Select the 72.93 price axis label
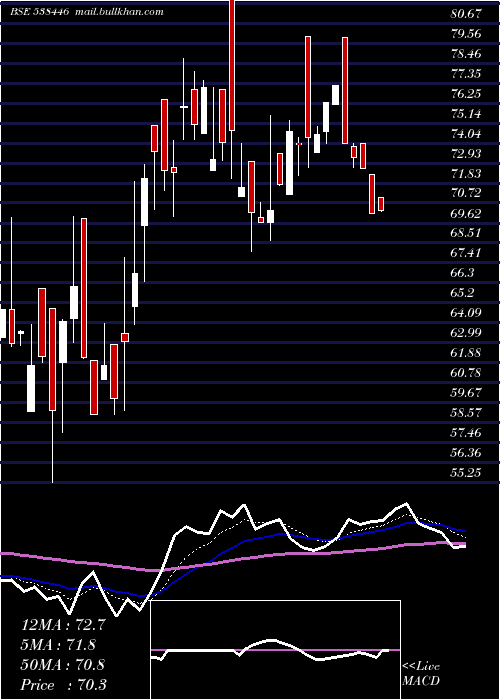 click(466, 154)
